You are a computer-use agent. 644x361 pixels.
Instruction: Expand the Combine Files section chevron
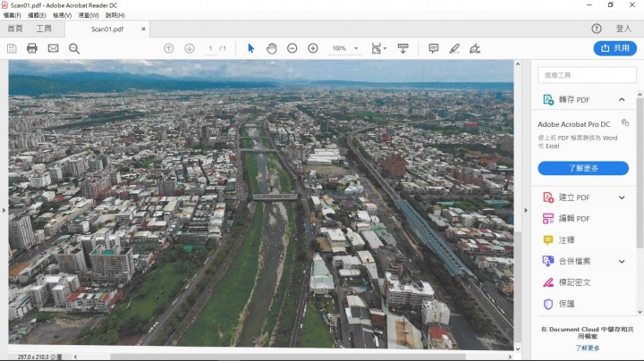coord(622,261)
